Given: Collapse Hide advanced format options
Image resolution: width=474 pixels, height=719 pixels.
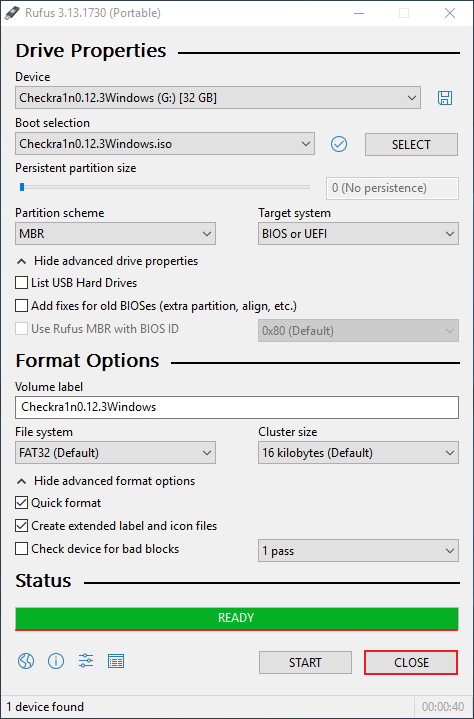Looking at the screenshot, I should (x=106, y=481).
